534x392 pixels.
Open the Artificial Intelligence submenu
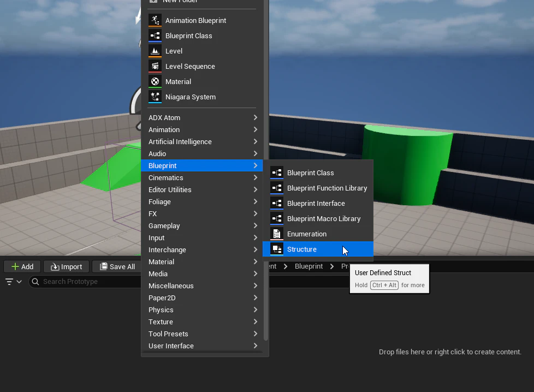pos(202,142)
